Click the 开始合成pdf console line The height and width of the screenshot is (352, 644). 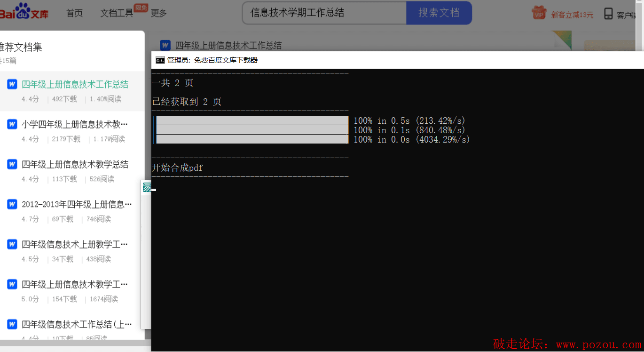177,168
